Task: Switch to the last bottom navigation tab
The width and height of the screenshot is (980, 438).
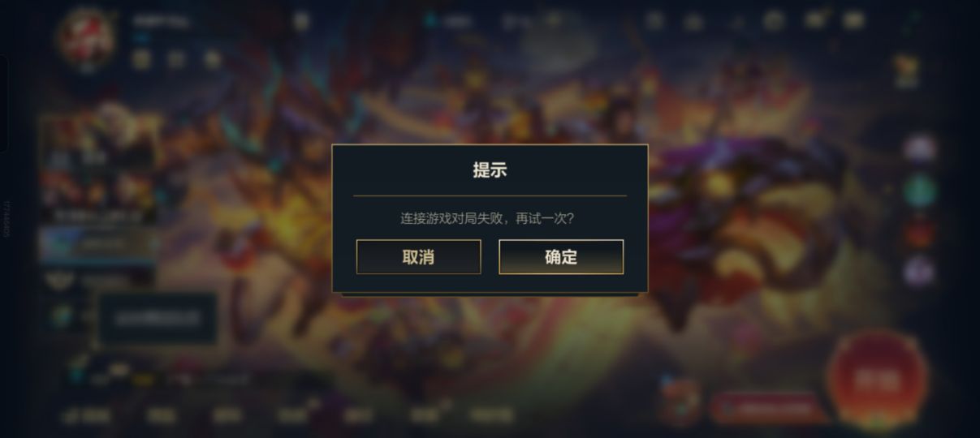Action: tap(492, 415)
